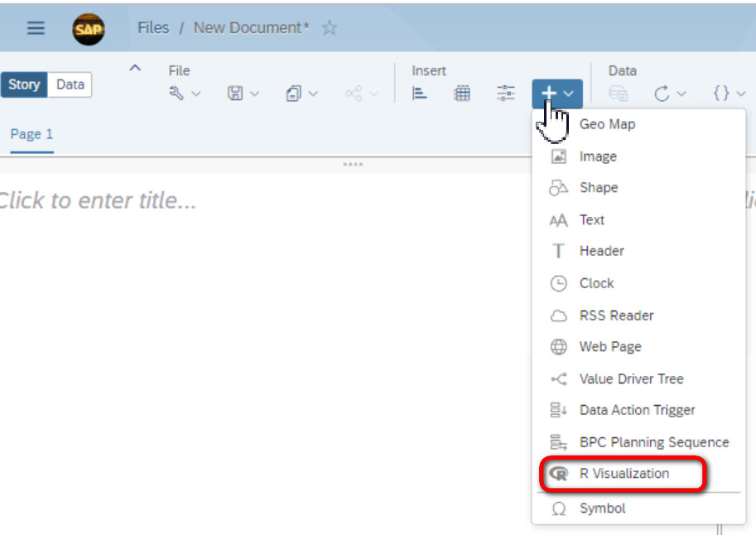Insert a chart using bar chart icon

pos(420,93)
